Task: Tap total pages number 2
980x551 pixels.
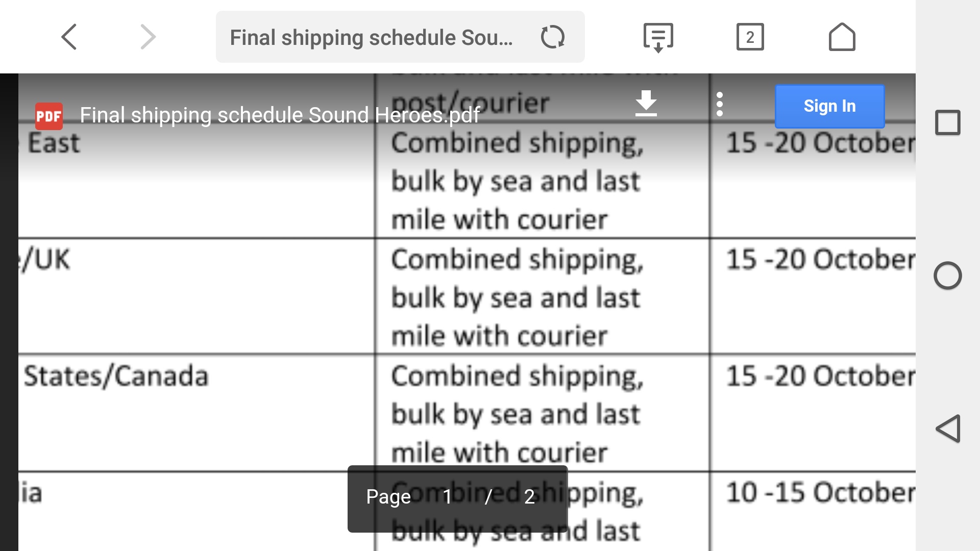Action: (x=529, y=496)
